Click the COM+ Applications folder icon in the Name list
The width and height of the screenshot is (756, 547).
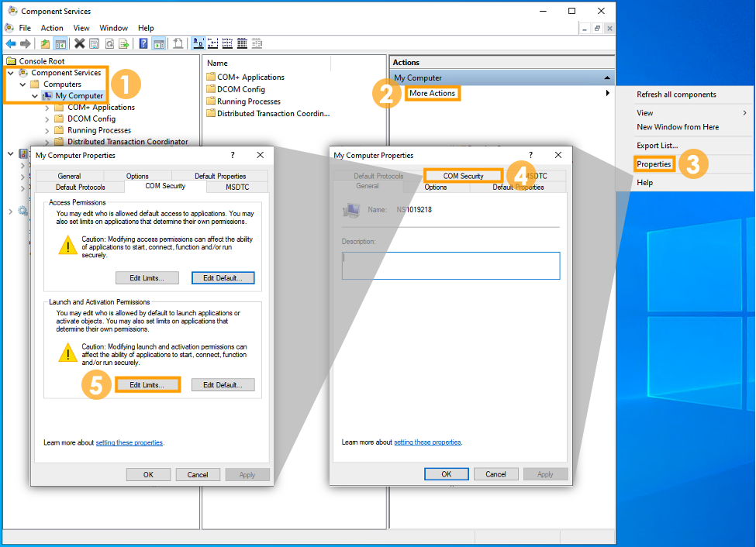coord(211,77)
